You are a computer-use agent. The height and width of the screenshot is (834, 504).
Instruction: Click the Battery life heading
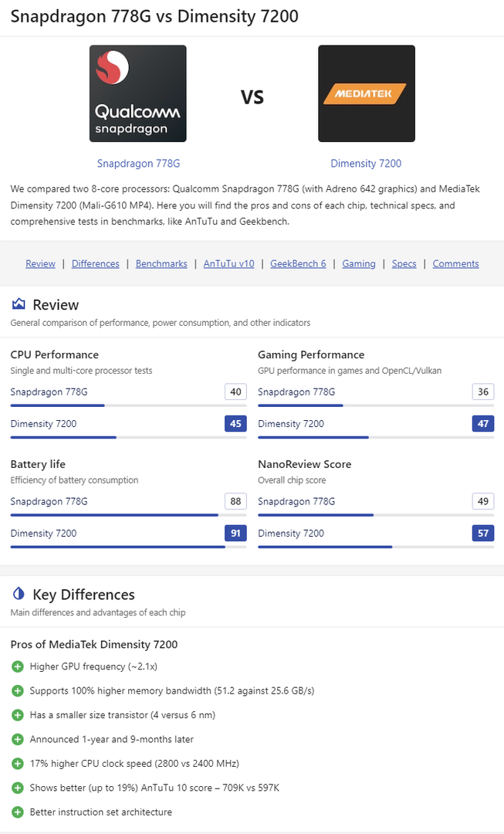coord(38,464)
